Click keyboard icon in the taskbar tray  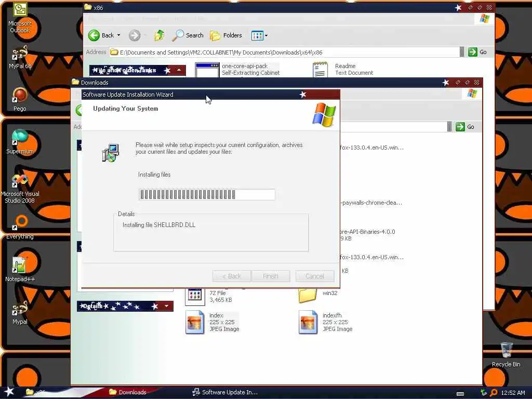pos(460,393)
